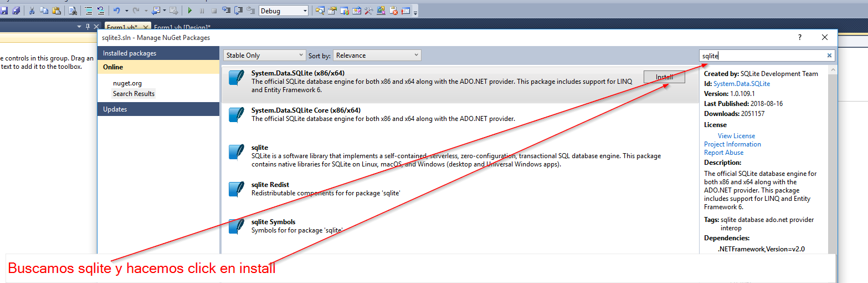Click the Stop Debugging square icon
The width and height of the screenshot is (868, 283).
click(x=214, y=11)
